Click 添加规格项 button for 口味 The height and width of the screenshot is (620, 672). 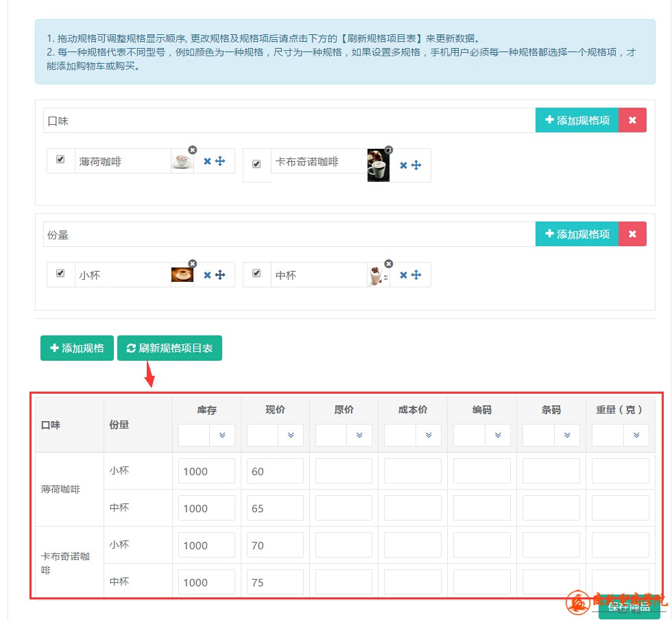(x=577, y=120)
